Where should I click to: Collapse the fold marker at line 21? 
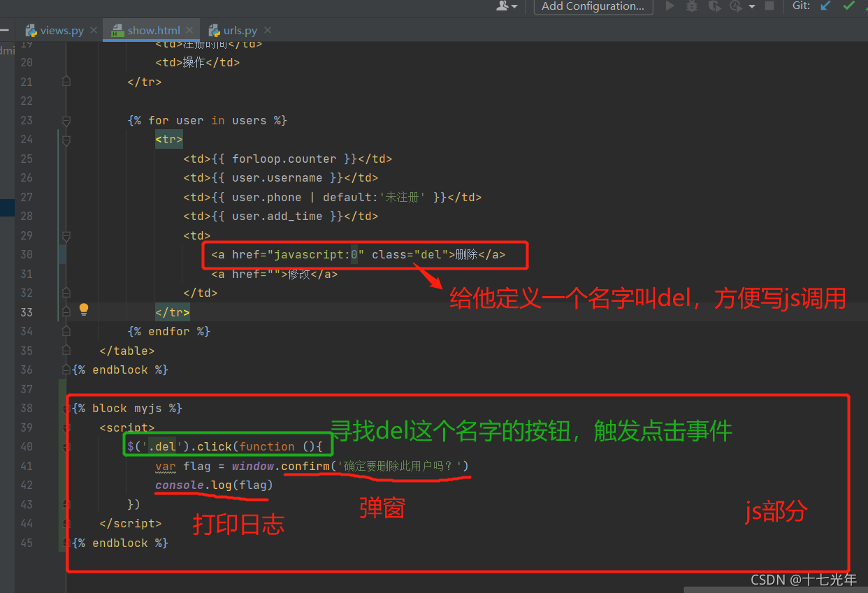[66, 82]
